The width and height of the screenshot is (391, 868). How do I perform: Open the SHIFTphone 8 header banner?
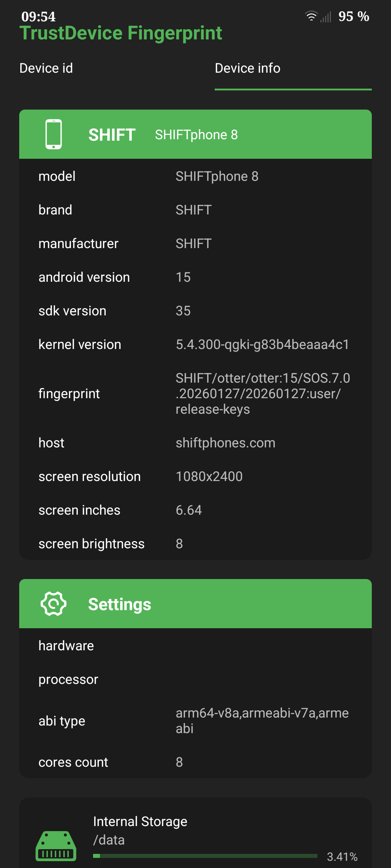(195, 134)
